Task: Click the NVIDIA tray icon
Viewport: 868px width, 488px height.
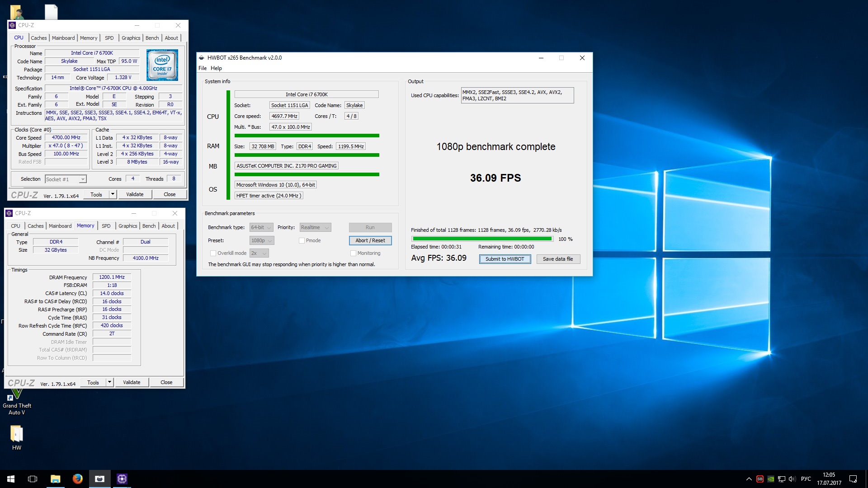Action: tap(771, 479)
